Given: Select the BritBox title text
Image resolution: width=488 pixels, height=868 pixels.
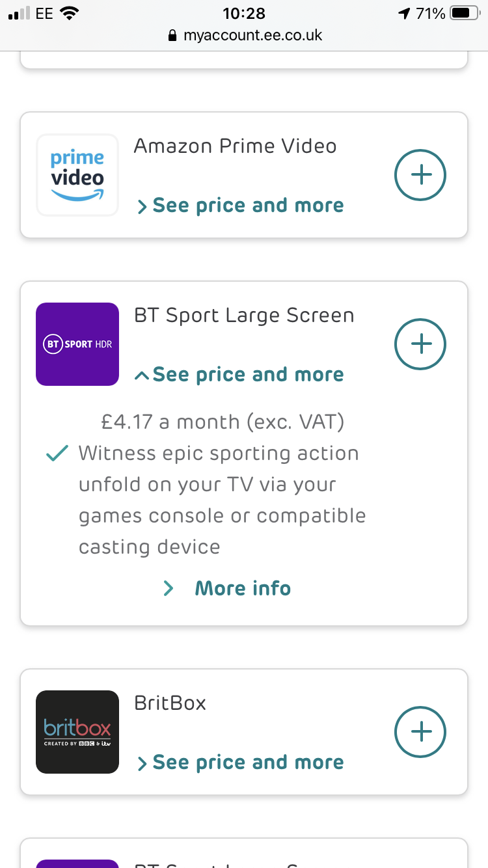Looking at the screenshot, I should (170, 703).
